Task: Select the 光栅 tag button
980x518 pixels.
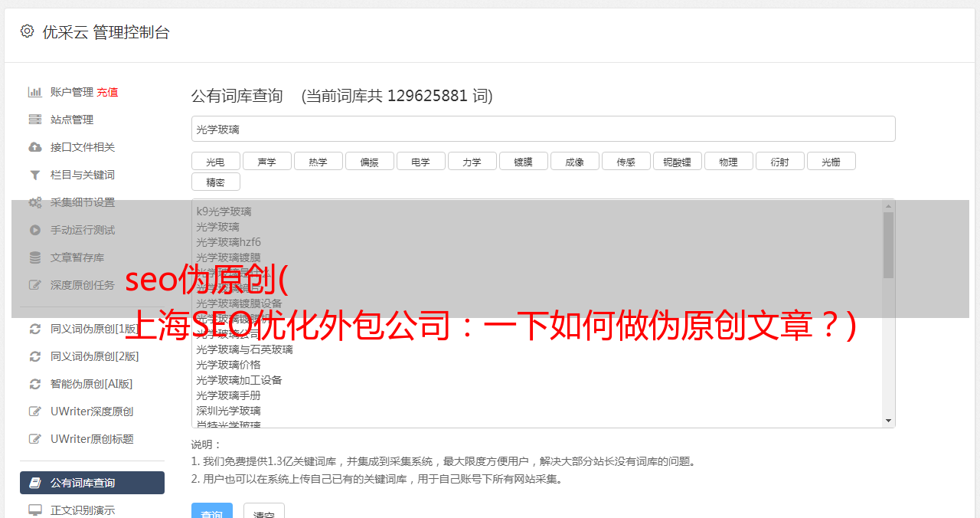Action: [x=831, y=161]
